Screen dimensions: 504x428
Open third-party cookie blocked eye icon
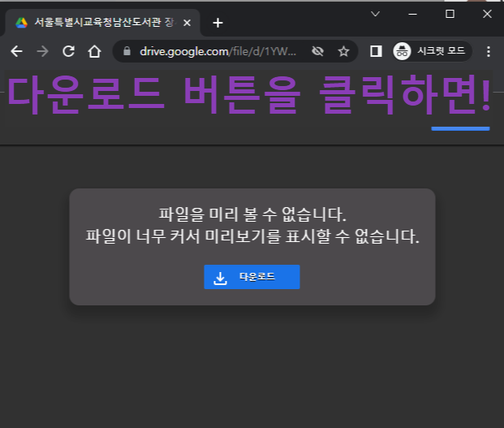[x=317, y=51]
